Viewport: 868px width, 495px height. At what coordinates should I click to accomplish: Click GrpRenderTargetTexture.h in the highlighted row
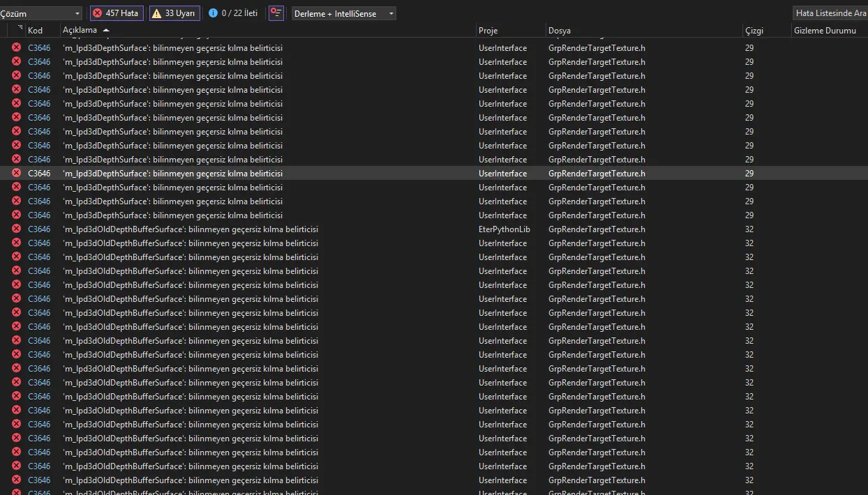[x=597, y=173]
